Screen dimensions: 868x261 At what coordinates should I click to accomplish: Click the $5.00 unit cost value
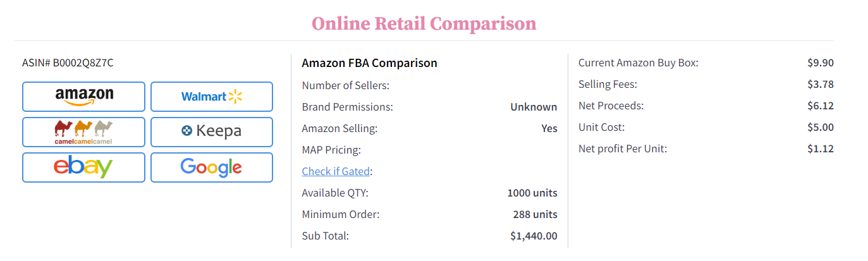(x=820, y=127)
